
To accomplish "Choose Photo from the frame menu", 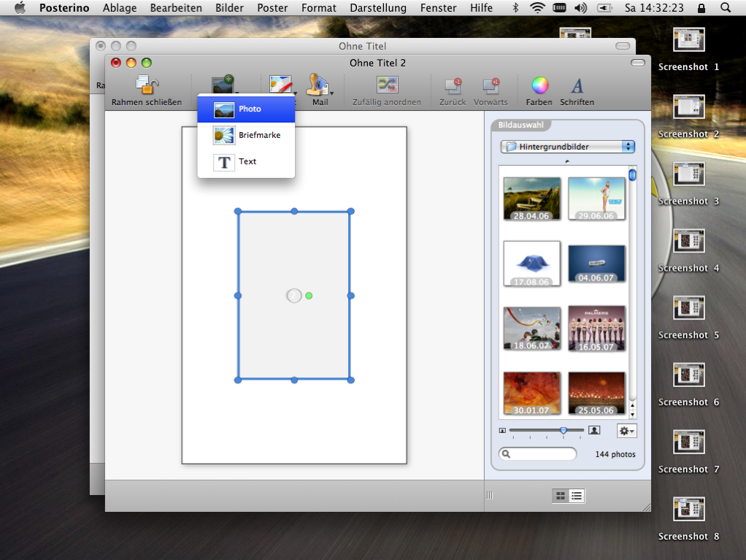I will tap(246, 109).
